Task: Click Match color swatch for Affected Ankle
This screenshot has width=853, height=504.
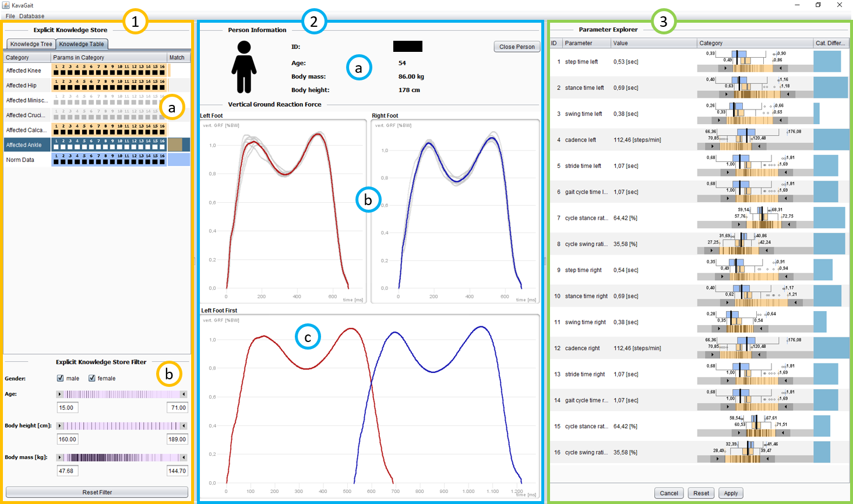Action: click(175, 145)
